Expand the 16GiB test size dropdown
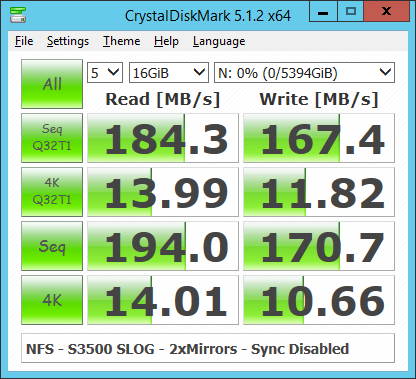Image resolution: width=416 pixels, height=379 pixels. 169,72
